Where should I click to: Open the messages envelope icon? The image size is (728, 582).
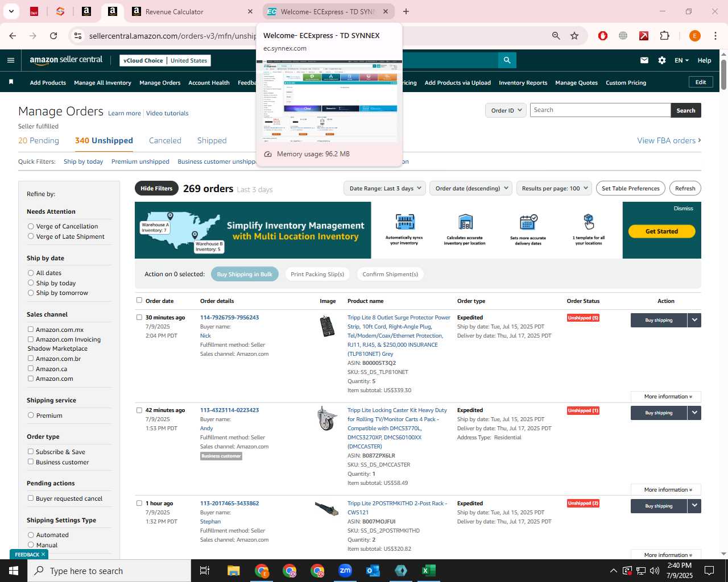point(644,60)
